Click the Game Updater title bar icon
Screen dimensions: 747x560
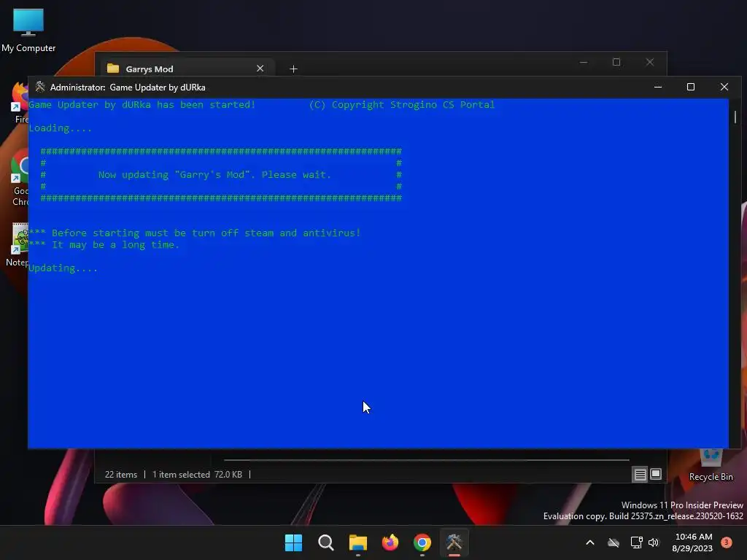pos(40,87)
